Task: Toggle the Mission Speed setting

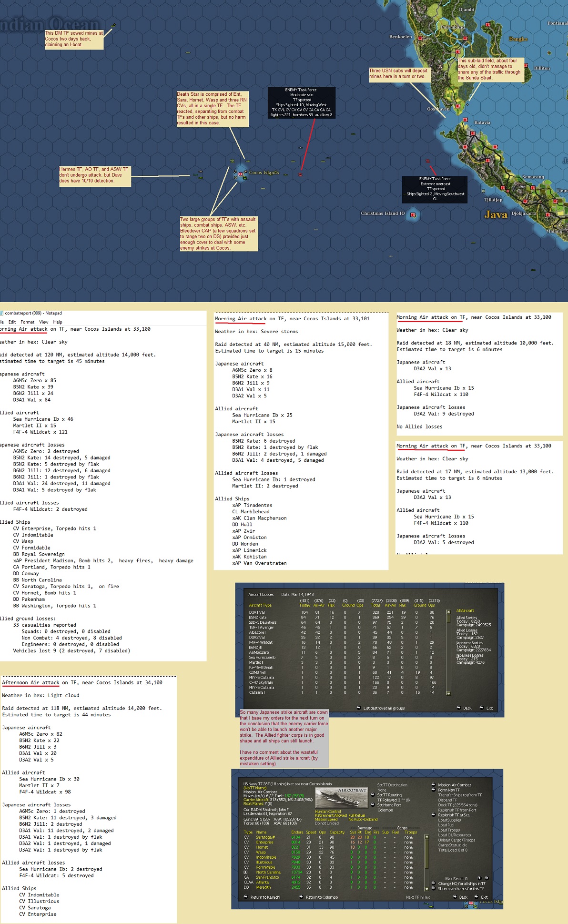Action: click(x=326, y=819)
